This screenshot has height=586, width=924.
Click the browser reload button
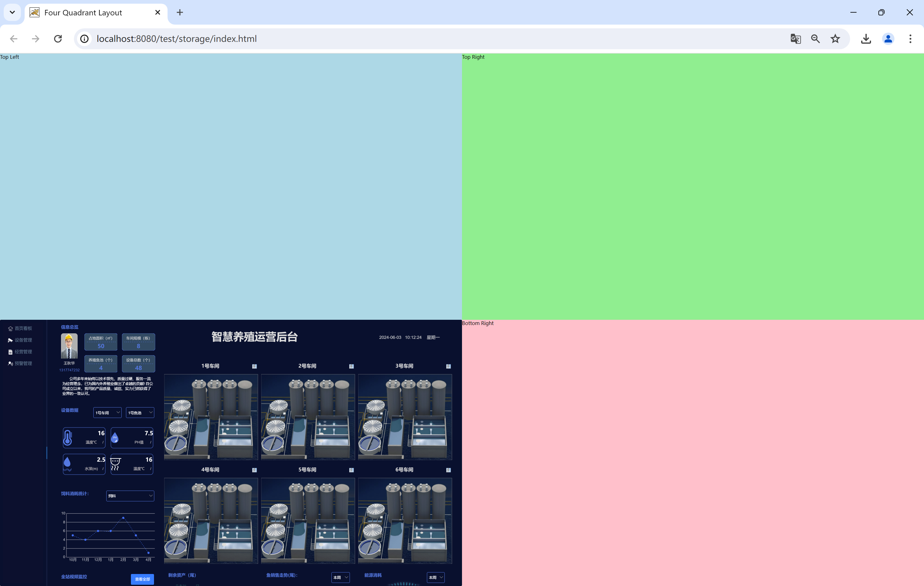58,39
